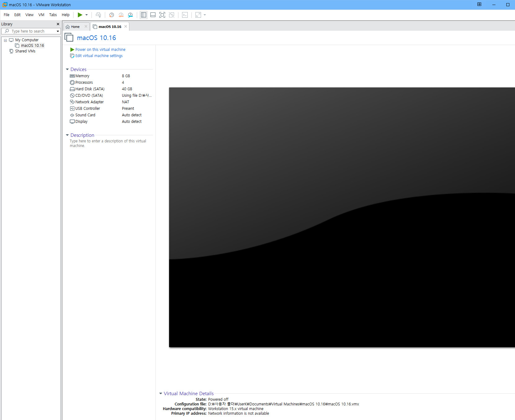Image resolution: width=515 pixels, height=420 pixels.
Task: Click the Sound Card device icon
Action: (x=72, y=115)
